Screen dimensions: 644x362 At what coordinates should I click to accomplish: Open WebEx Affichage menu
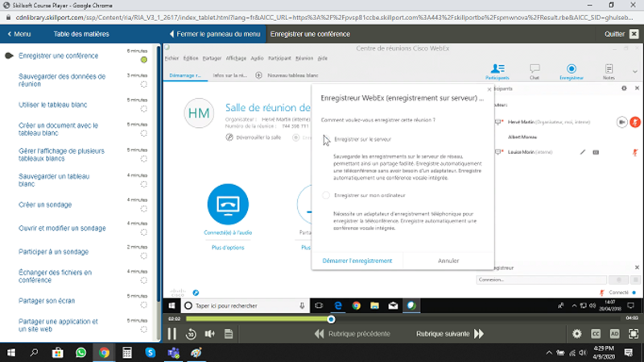pos(236,58)
